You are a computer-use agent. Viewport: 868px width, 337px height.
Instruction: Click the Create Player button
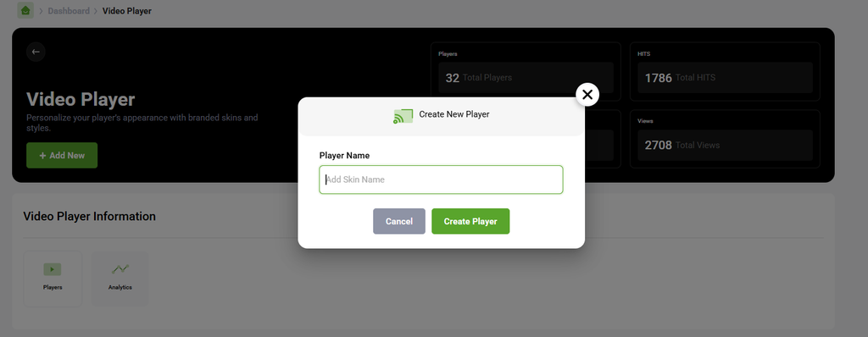[470, 221]
